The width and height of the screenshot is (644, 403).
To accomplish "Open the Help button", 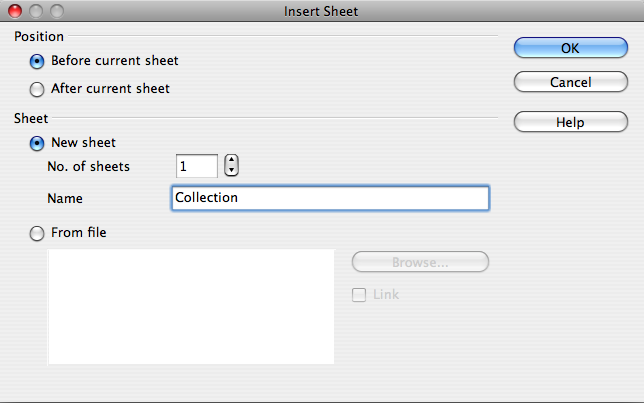I will coord(570,122).
